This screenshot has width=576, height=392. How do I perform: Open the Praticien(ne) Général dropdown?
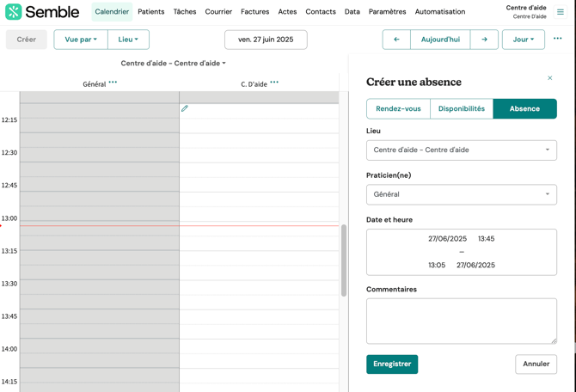pos(462,194)
